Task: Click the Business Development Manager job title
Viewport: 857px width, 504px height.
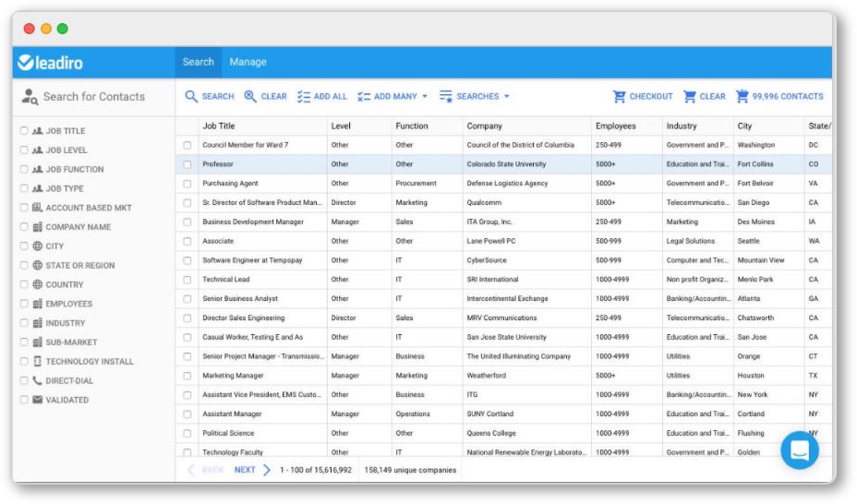Action: [x=253, y=222]
